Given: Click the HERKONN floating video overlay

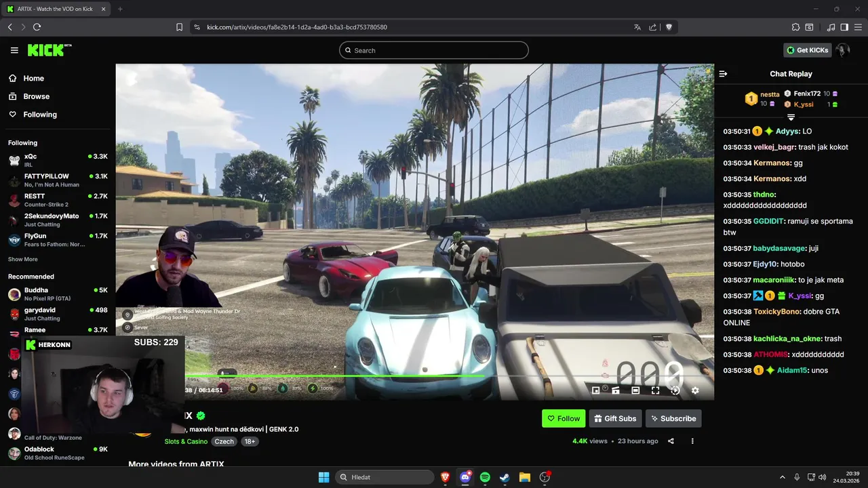Looking at the screenshot, I should 103,384.
